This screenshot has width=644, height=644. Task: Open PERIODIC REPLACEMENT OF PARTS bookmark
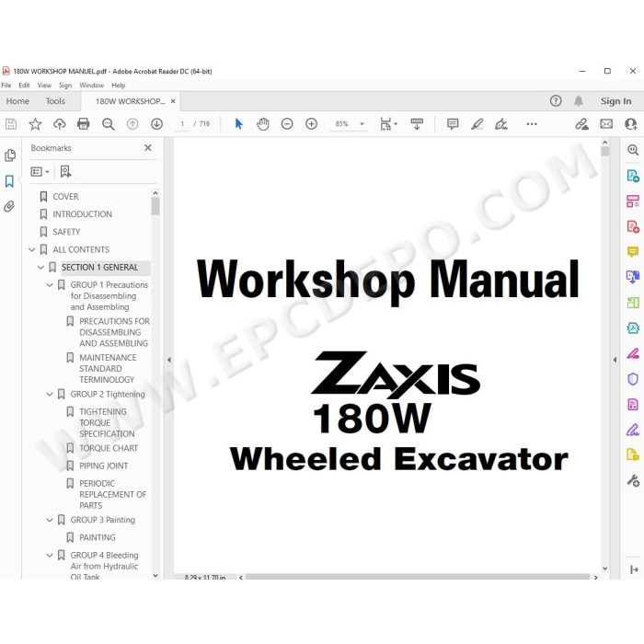pos(112,495)
